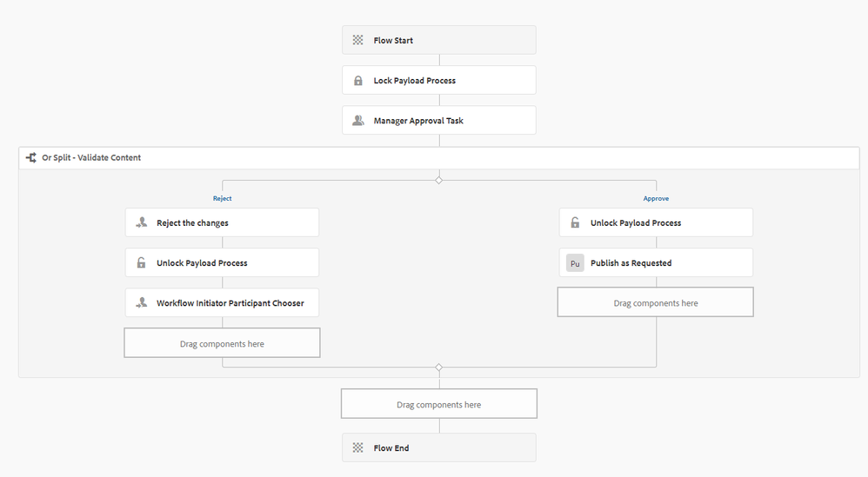Click unlock icon in Reject branch
The image size is (868, 477).
pos(141,263)
